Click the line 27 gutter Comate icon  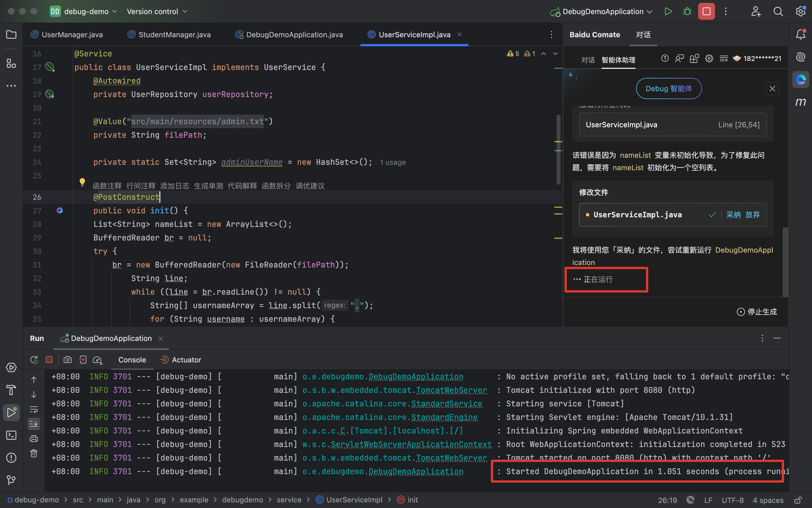(x=59, y=210)
